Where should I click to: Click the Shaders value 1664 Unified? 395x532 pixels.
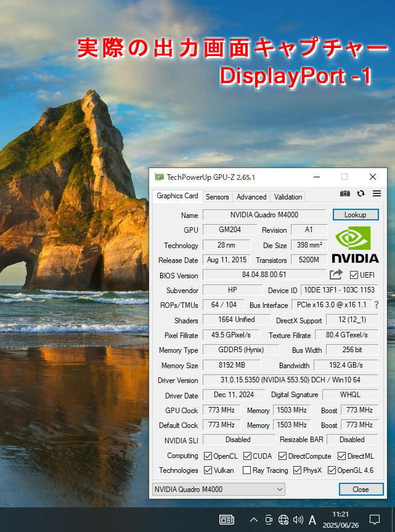[237, 320]
